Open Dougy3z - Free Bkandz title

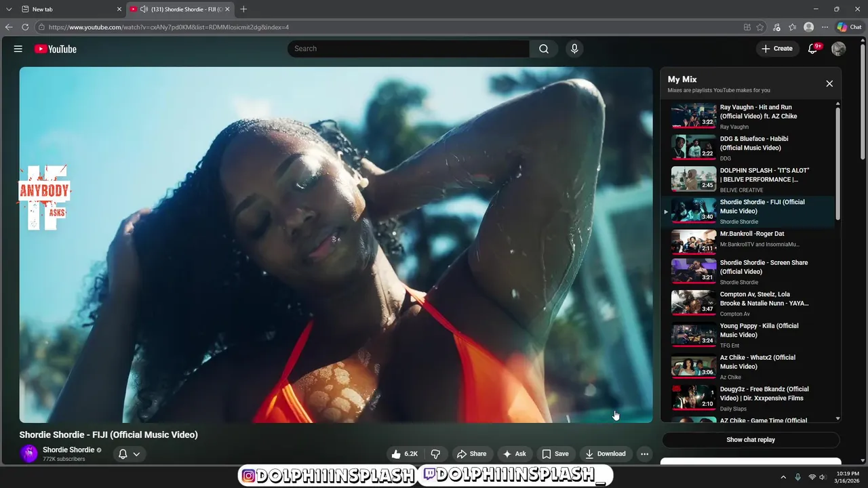click(x=764, y=394)
